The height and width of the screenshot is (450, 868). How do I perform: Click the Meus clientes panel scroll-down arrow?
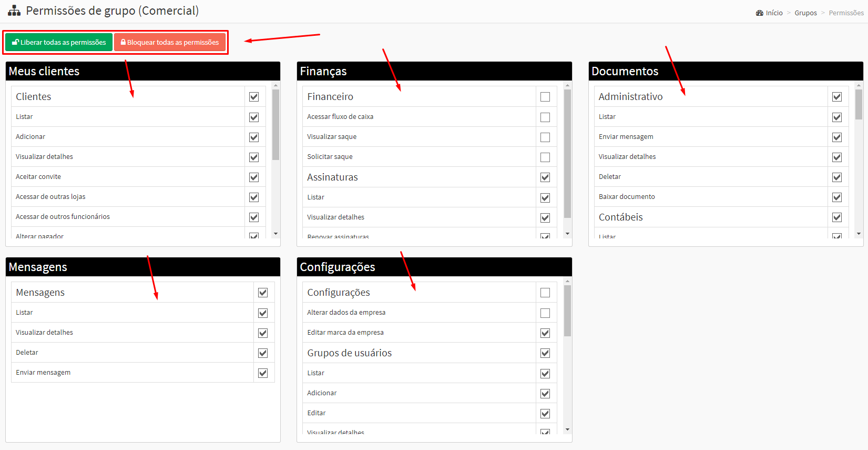click(276, 234)
